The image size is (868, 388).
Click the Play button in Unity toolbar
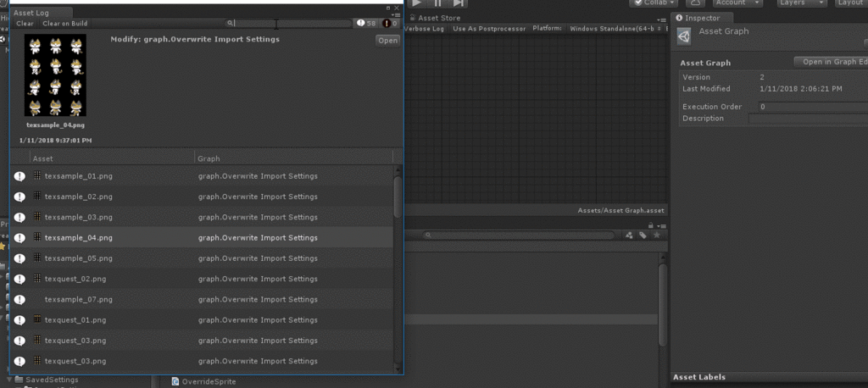(418, 3)
